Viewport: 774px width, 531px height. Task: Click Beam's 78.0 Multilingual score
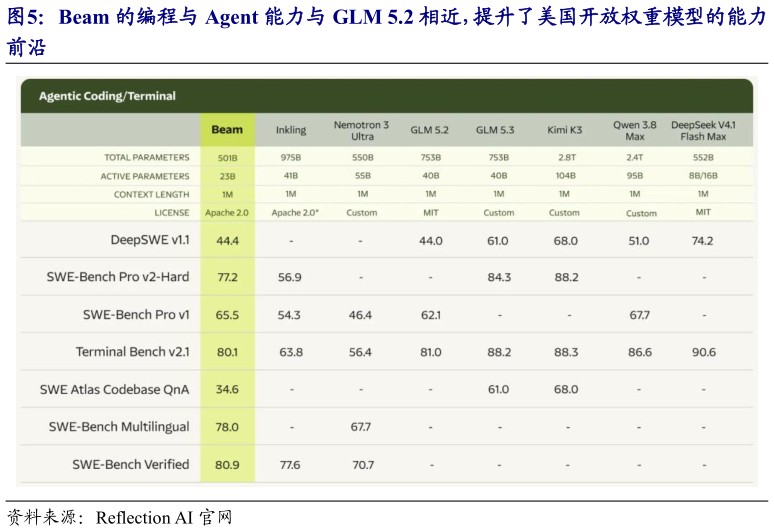227,427
